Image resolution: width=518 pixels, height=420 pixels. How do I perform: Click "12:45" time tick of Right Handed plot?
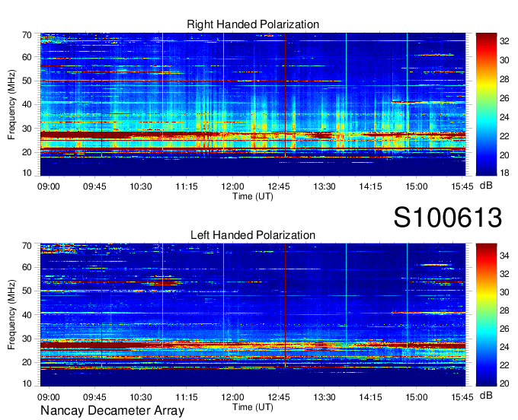point(279,186)
